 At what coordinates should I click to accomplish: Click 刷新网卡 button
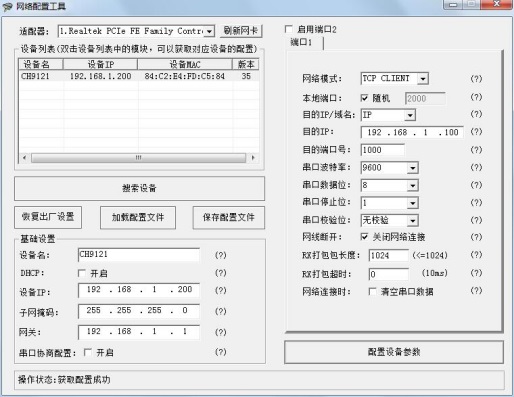(x=241, y=31)
